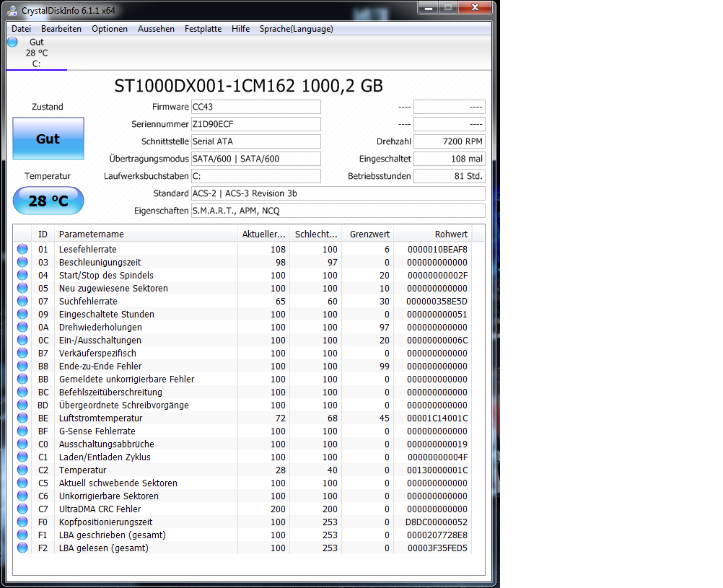Click the Firmware field showing CC43
The height and width of the screenshot is (588, 723).
pos(256,107)
